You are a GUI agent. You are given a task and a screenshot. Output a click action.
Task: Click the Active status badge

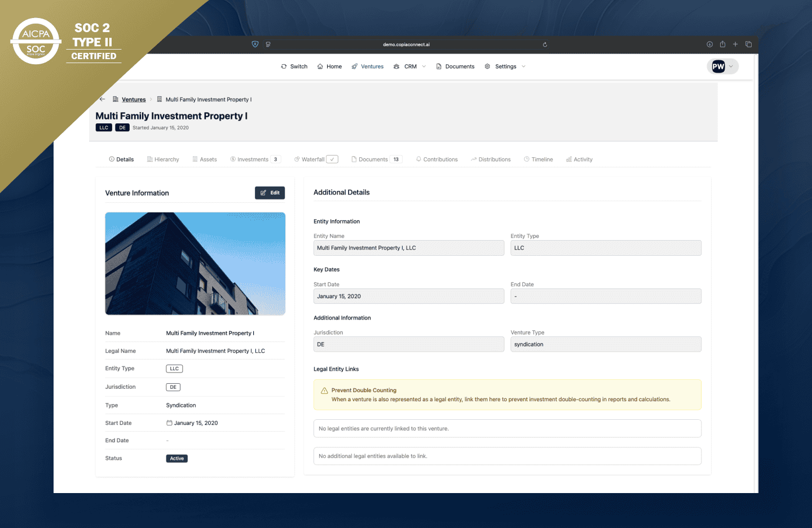click(x=176, y=458)
